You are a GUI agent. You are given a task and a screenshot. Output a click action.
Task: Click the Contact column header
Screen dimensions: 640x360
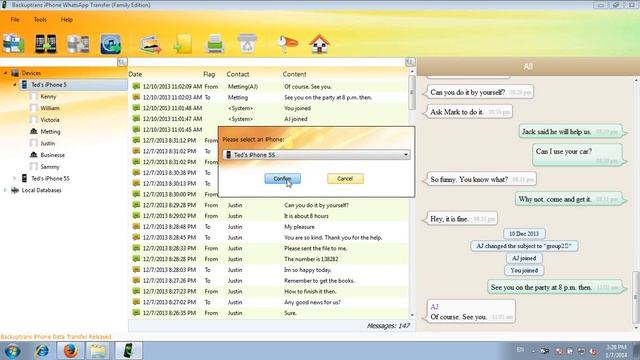(x=238, y=74)
